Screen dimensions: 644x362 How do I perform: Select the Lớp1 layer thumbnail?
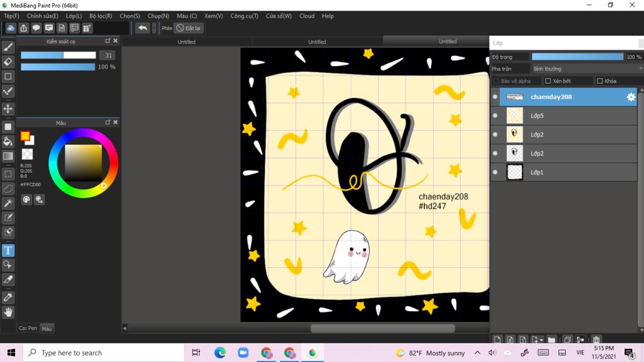coord(514,172)
